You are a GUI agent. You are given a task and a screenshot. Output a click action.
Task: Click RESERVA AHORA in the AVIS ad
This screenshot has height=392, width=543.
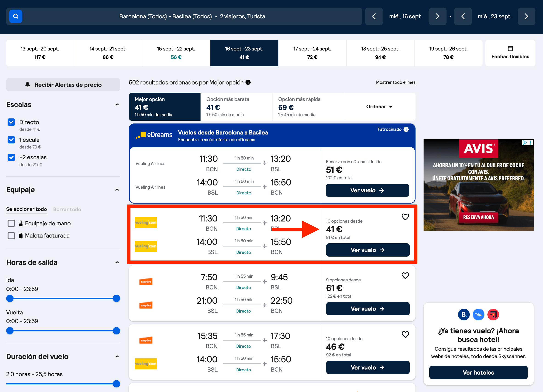(478, 217)
